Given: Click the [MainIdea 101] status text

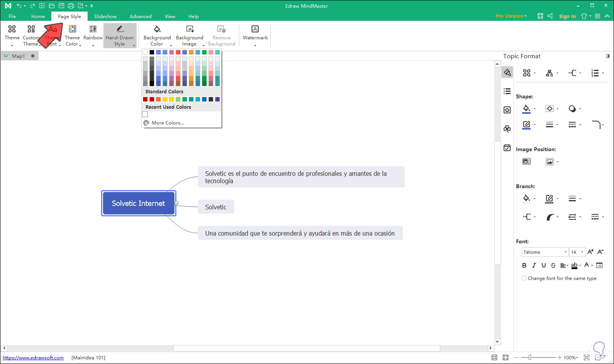Looking at the screenshot, I should point(88,358).
